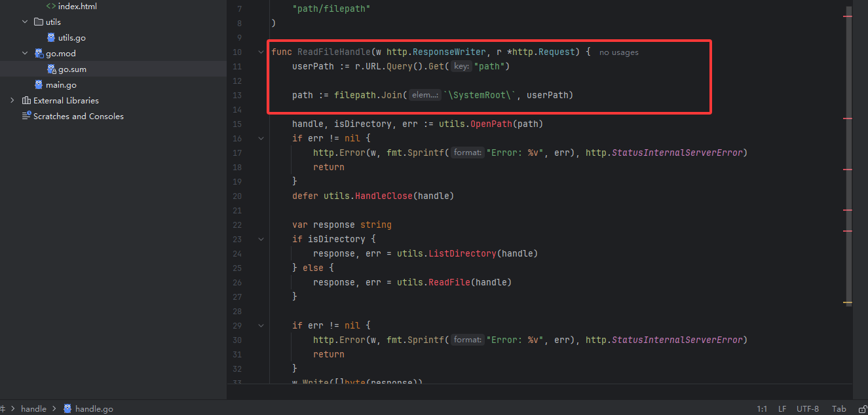Viewport: 868px width, 415px height.
Task: Click the utils folder icon
Action: (39, 22)
